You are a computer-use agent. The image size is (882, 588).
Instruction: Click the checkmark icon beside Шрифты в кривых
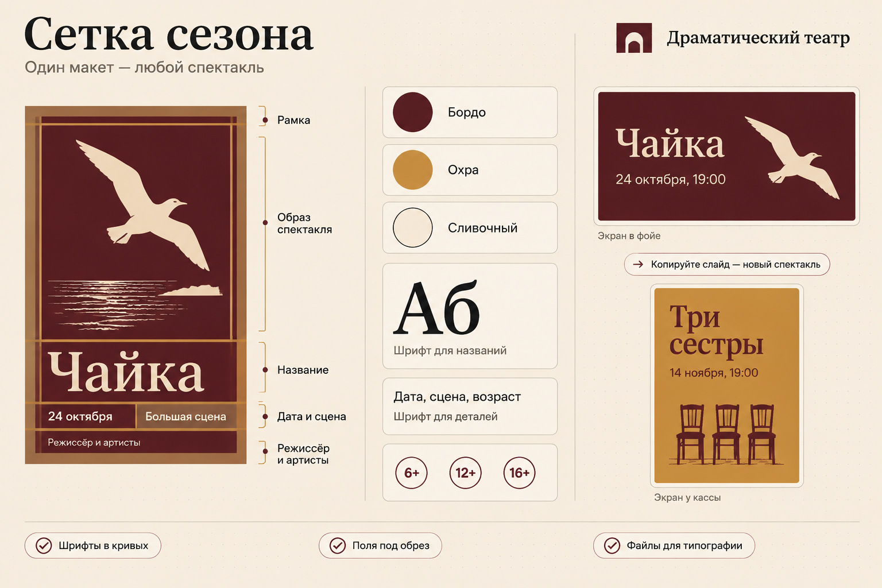44,546
